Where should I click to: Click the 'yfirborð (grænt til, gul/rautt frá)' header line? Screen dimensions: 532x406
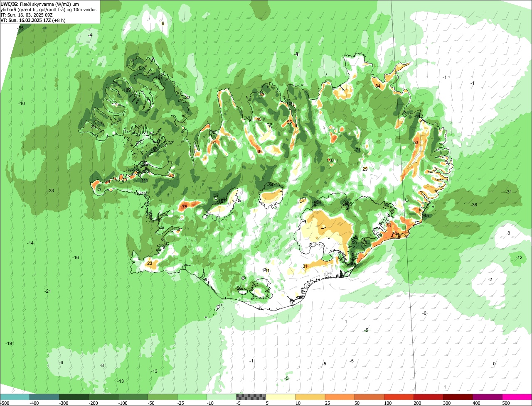point(49,9)
